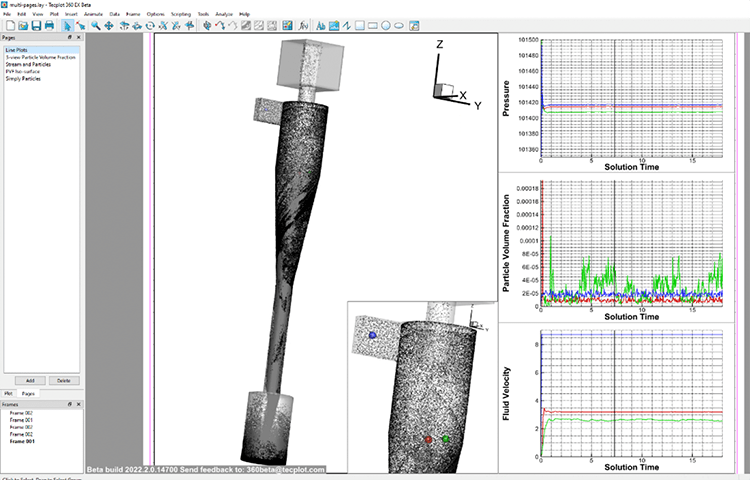Select the Stream and Particles page

(x=28, y=63)
